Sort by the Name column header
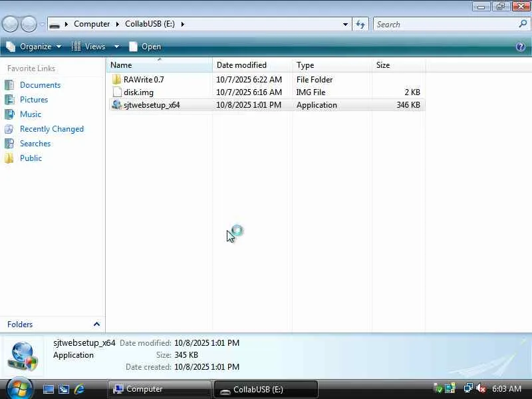 [160, 65]
